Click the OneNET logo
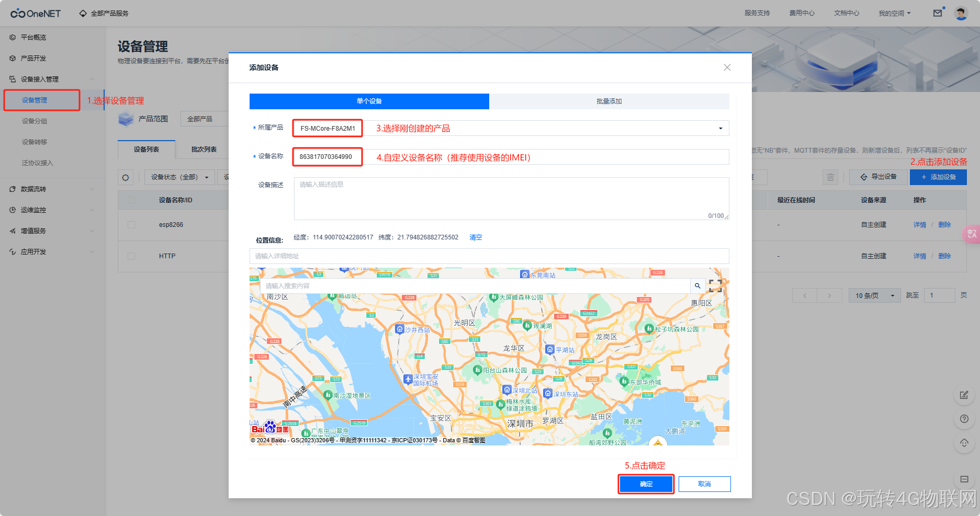 (x=36, y=13)
